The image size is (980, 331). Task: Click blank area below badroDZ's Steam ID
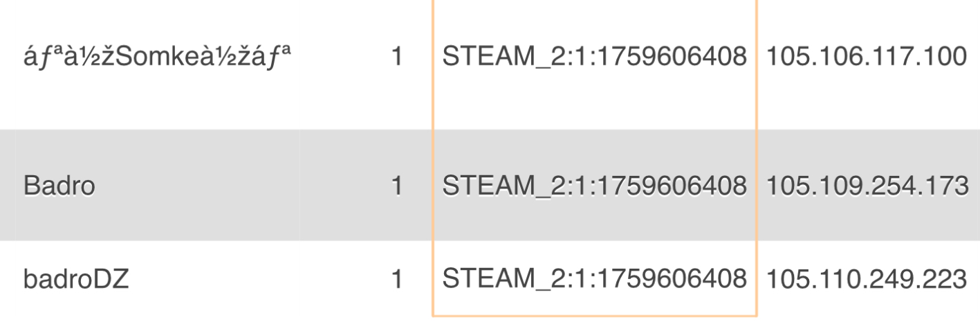click(594, 305)
